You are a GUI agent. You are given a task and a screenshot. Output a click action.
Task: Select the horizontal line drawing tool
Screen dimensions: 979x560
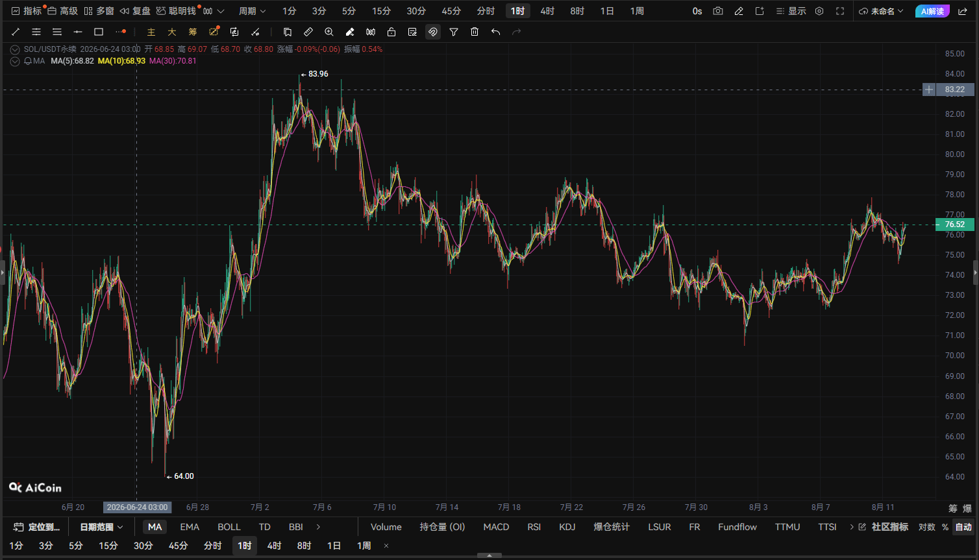tap(78, 32)
